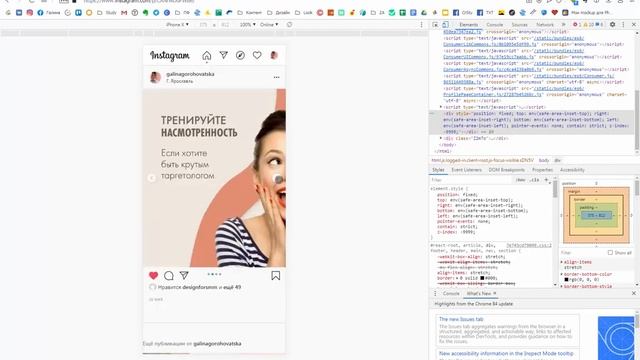Open designforsmm liker profile link
The width and height of the screenshot is (640, 360).
(200, 287)
